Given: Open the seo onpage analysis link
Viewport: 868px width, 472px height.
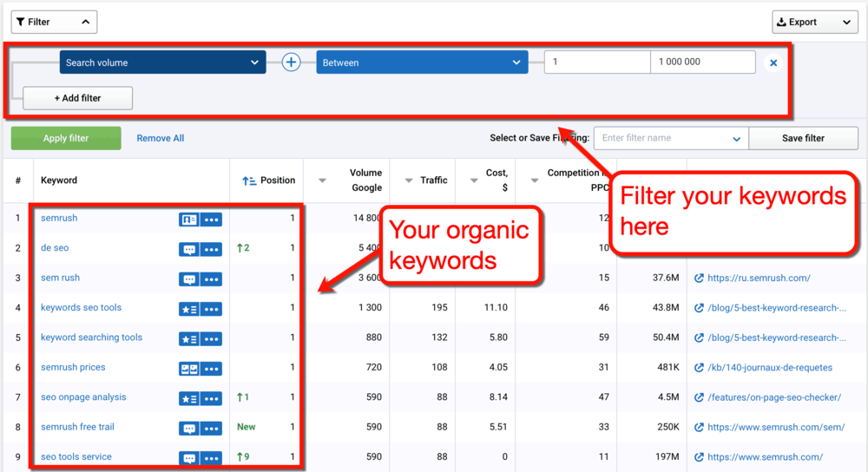Looking at the screenshot, I should click(83, 397).
